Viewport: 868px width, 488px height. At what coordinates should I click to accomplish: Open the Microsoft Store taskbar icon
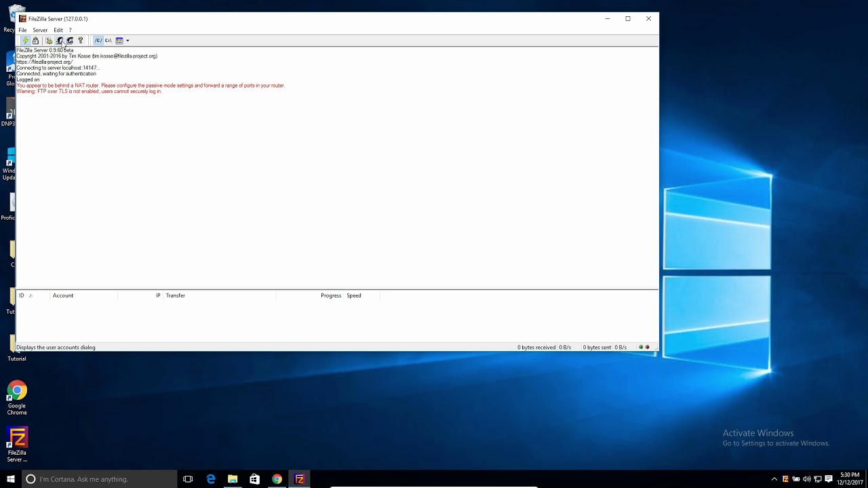pyautogui.click(x=254, y=479)
